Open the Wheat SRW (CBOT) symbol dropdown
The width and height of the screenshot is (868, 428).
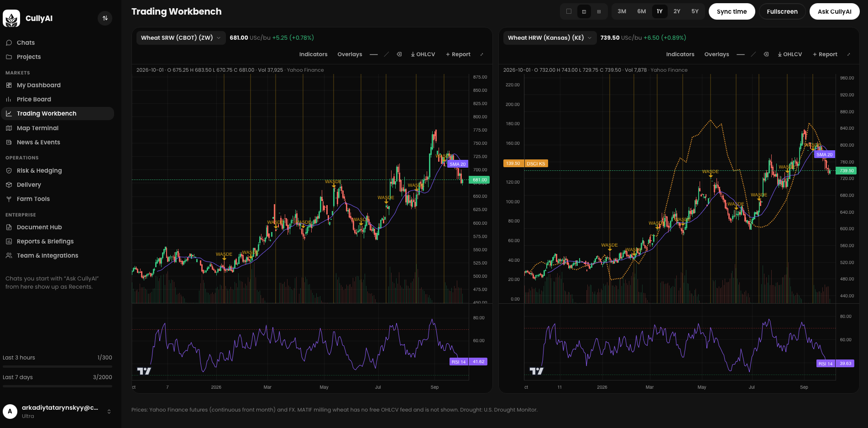181,38
